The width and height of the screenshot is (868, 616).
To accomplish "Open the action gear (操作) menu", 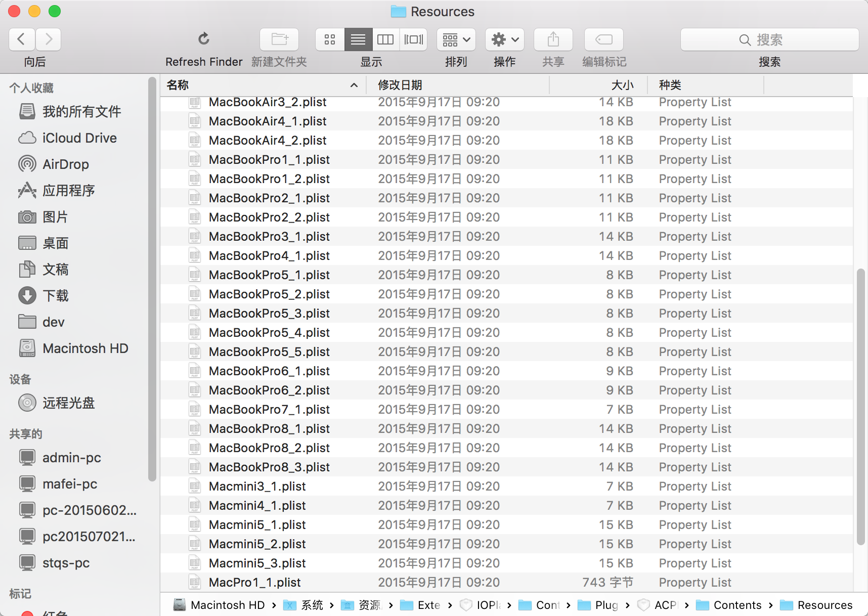I will 505,39.
